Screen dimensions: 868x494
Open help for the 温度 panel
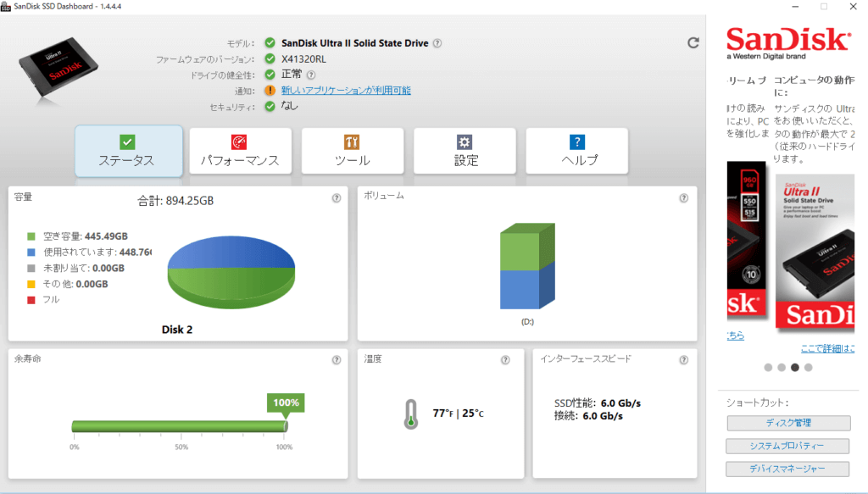(x=505, y=360)
